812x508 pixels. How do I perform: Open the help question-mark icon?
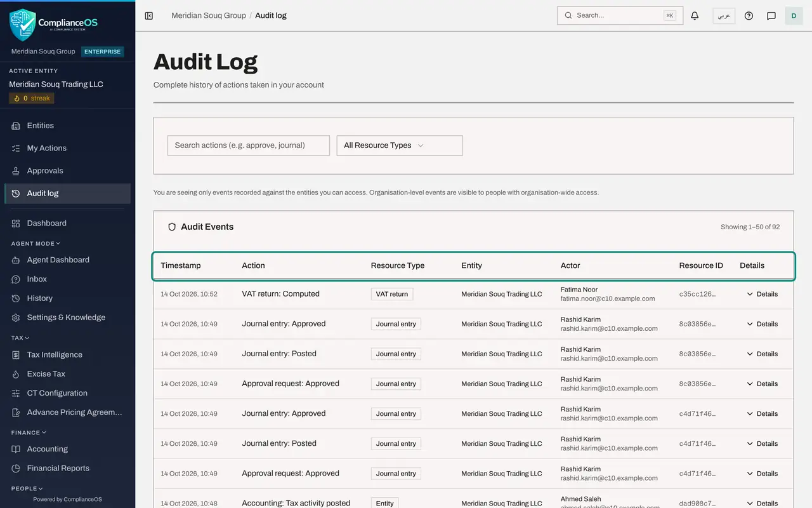pyautogui.click(x=749, y=16)
